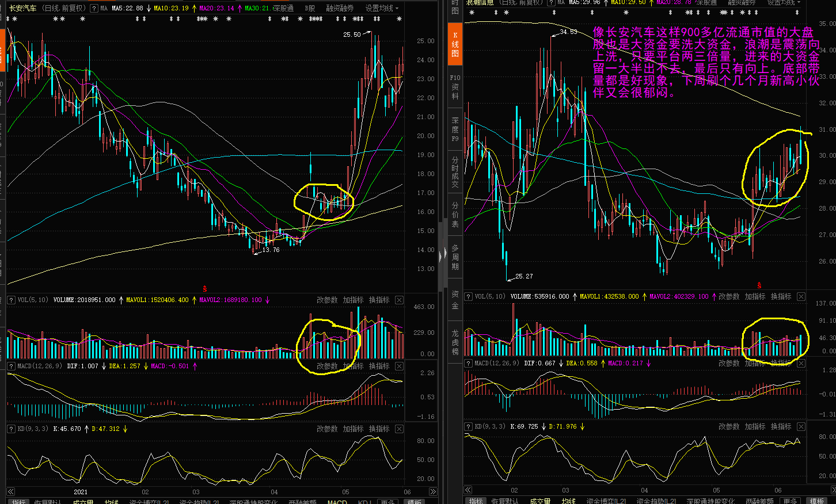Click 改参数 in left KD panel

[327, 429]
